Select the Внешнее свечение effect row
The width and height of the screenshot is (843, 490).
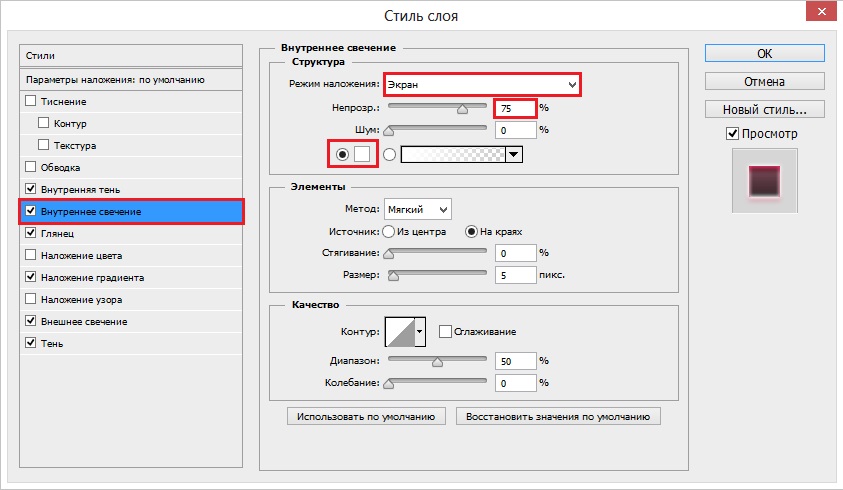point(131,322)
